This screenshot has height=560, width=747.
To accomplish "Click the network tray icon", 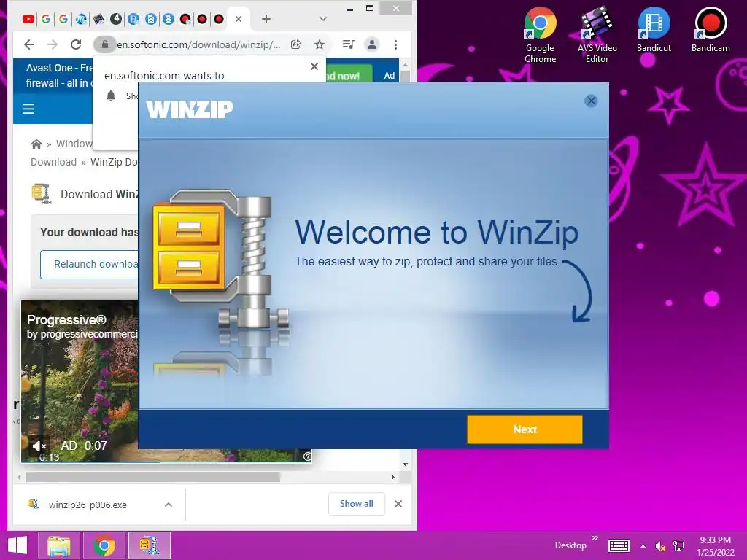I will tap(678, 546).
